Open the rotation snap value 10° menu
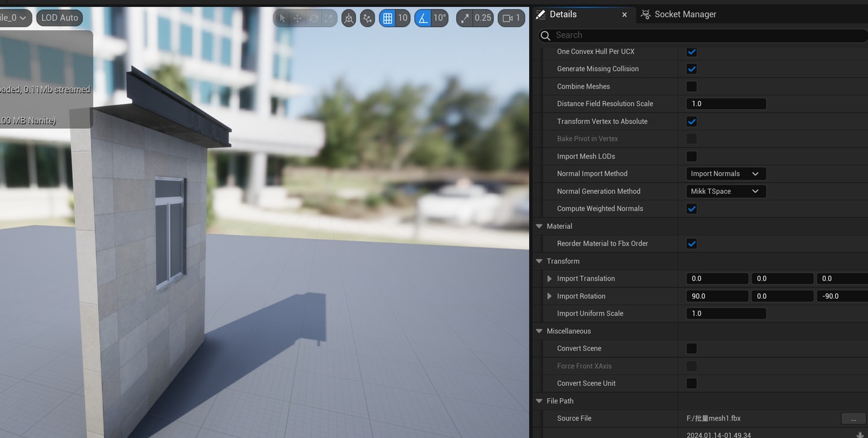 (x=440, y=18)
